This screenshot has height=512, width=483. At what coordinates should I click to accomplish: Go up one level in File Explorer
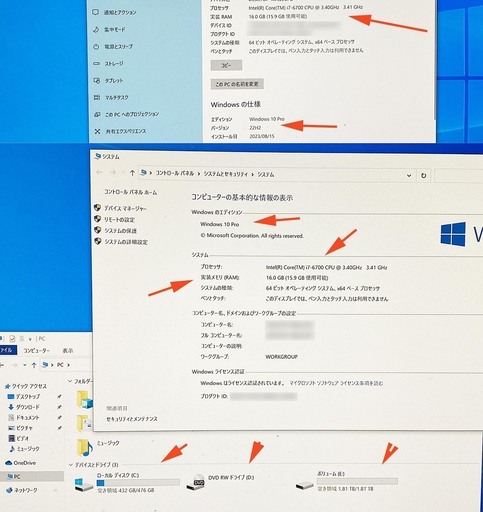tap(34, 365)
